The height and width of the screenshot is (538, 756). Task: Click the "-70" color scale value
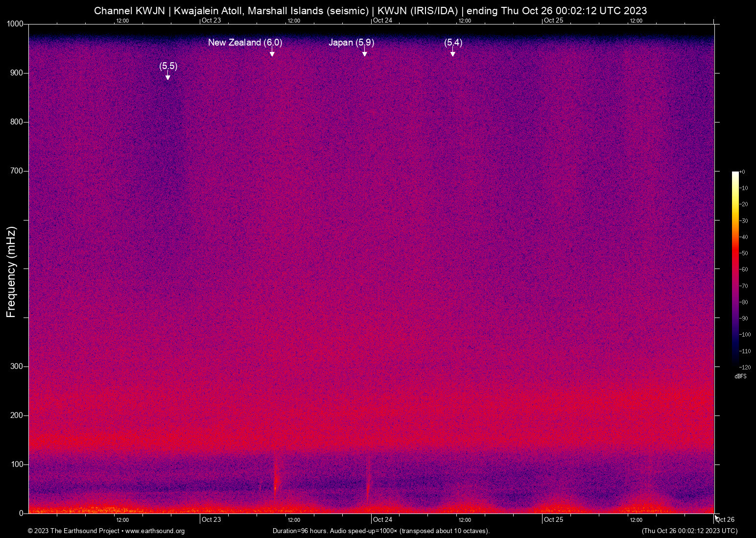pos(744,286)
